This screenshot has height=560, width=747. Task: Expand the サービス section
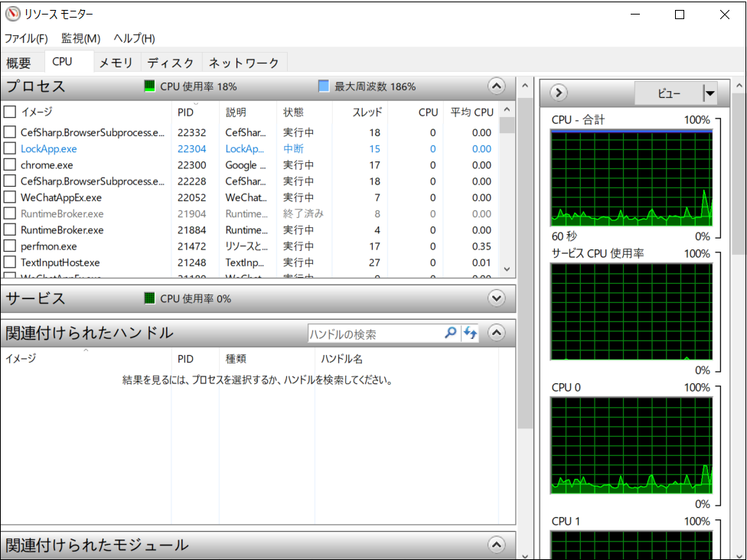pyautogui.click(x=497, y=298)
